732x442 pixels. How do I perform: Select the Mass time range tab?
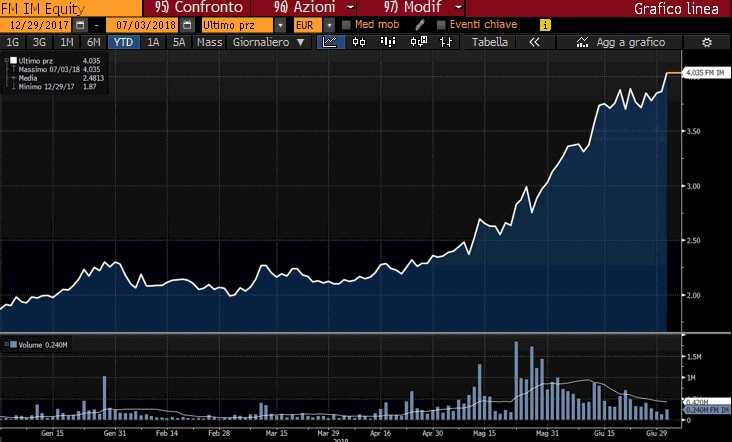pos(210,42)
